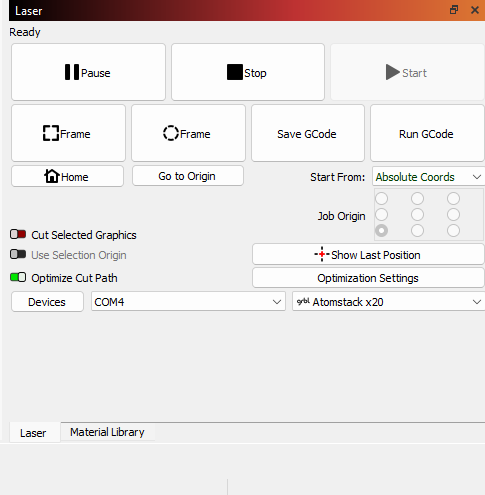Show Last Position of laser
Viewport: 485px width, 495px height.
coord(368,255)
